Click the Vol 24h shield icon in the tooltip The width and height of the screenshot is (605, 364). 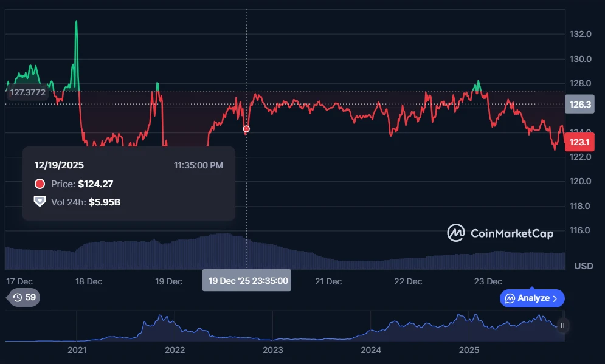[x=40, y=202]
